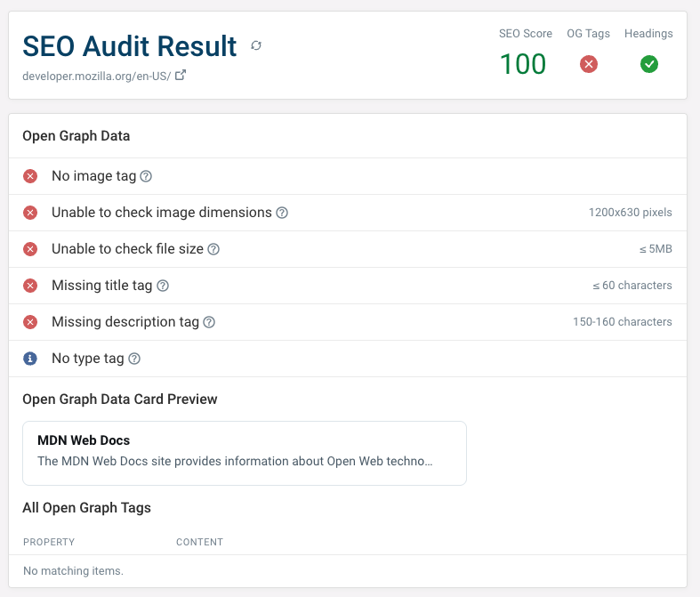Click the OG Tags label
Screen dimensions: 700x597
click(588, 34)
